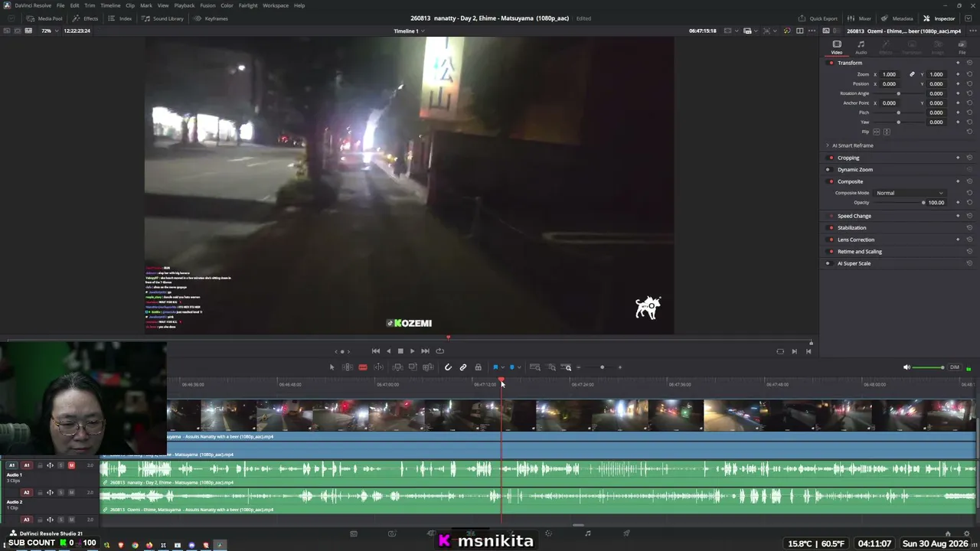Enable the Dynamic Zoom toggle
The height and width of the screenshot is (551, 980).
click(828, 169)
